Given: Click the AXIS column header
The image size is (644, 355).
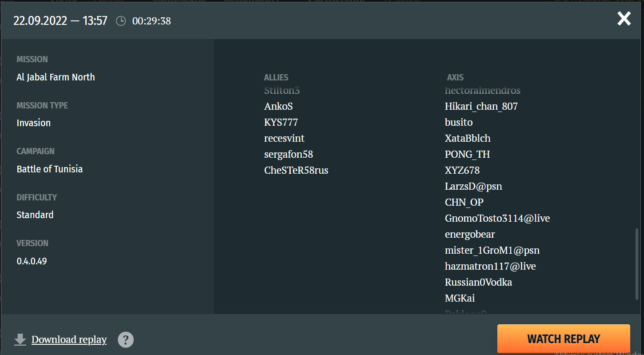Looking at the screenshot, I should tap(455, 77).
